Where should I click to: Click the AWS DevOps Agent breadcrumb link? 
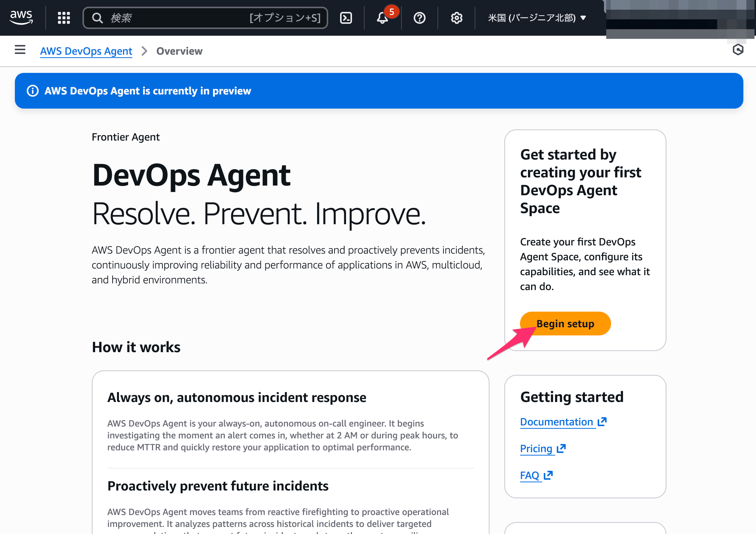(x=86, y=51)
